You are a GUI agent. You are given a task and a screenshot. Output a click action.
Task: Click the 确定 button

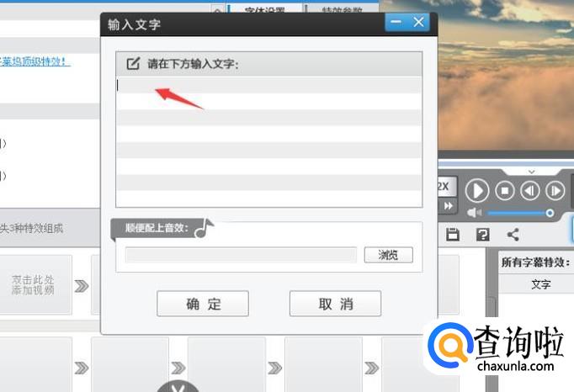(203, 304)
